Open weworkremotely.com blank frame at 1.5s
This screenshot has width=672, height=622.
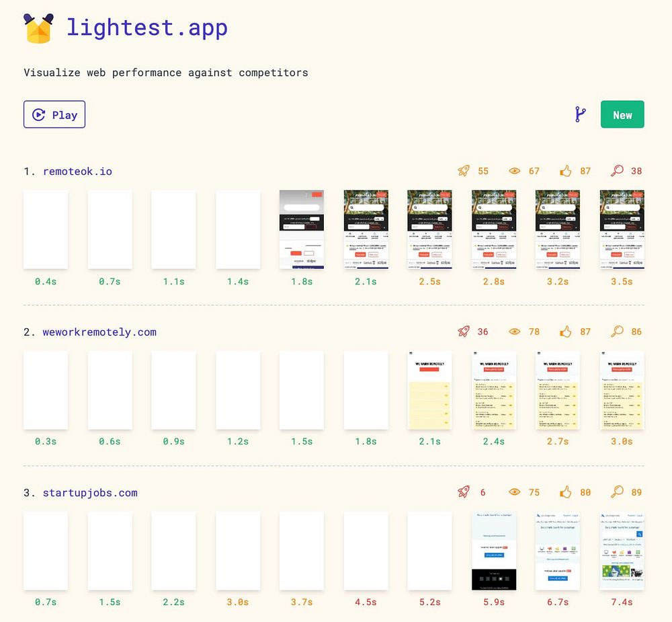point(302,391)
